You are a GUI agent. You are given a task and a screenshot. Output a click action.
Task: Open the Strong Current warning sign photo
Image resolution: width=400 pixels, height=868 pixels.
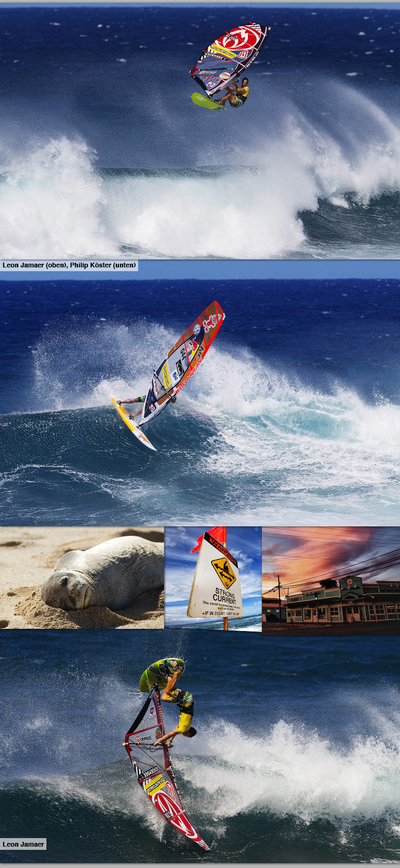(x=213, y=578)
